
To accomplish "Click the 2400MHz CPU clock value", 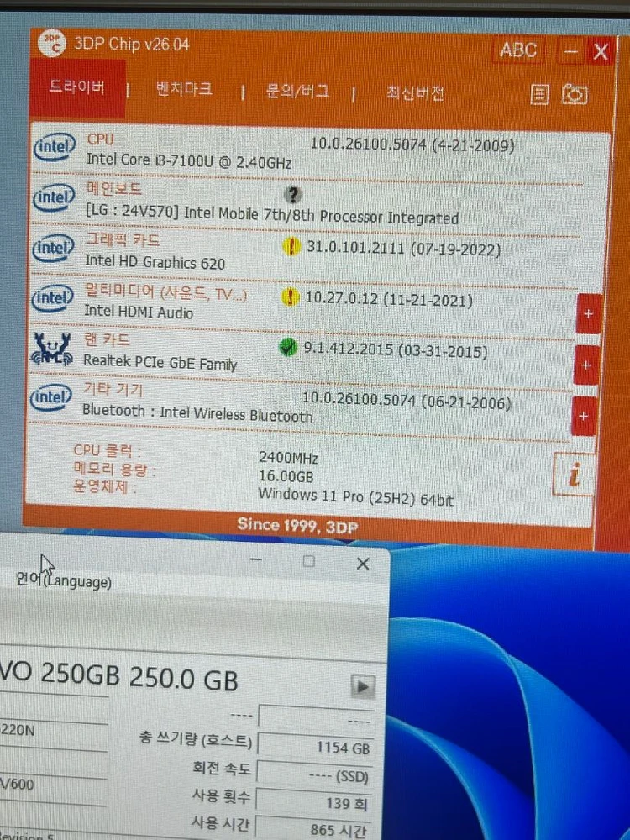I will pos(289,458).
